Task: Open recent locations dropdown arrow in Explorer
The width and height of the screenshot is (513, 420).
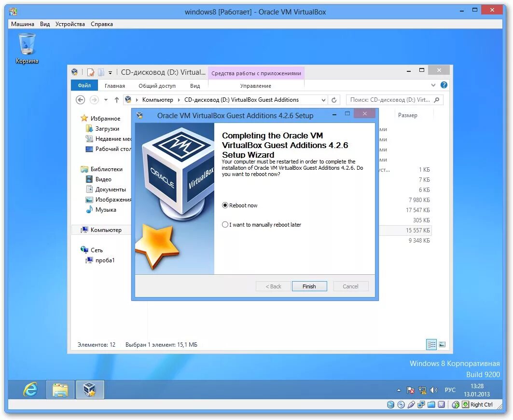Action: click(106, 100)
